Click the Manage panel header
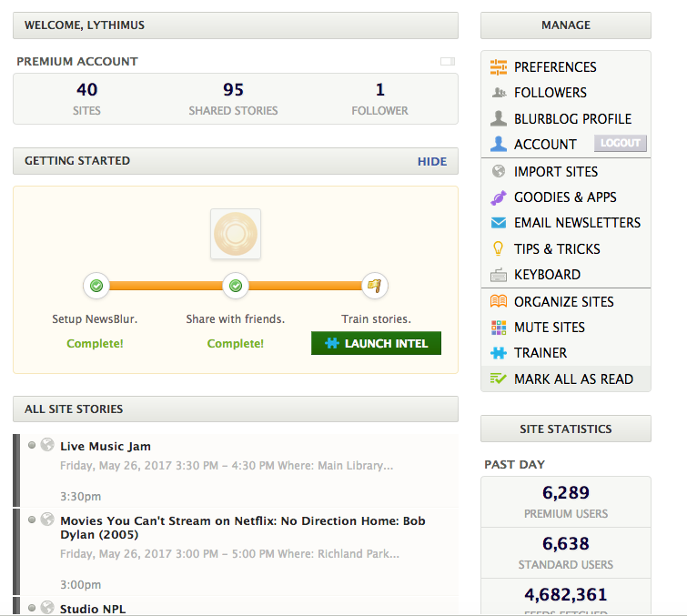The image size is (687, 616). coord(566,25)
